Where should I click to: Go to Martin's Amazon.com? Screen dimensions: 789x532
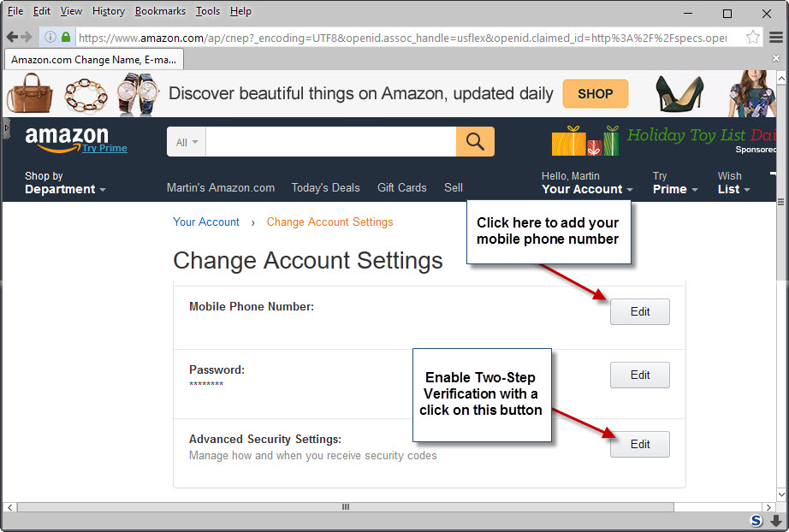[221, 187]
